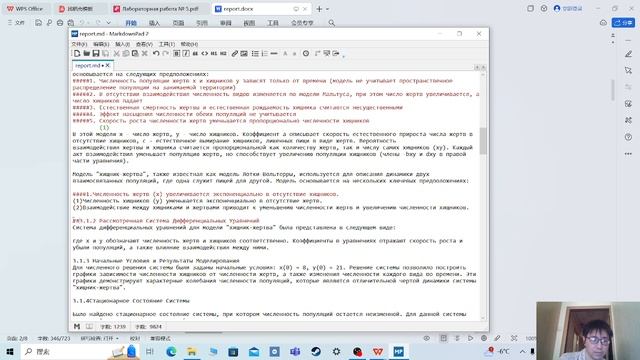
Task: Insert a horizontal rule in MarkdownPad
Action: tap(274, 53)
